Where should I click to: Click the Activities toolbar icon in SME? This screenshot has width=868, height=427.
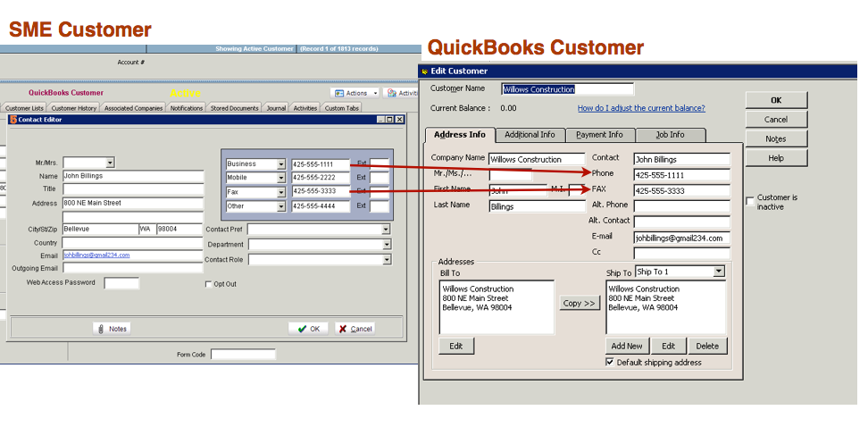pyautogui.click(x=391, y=93)
